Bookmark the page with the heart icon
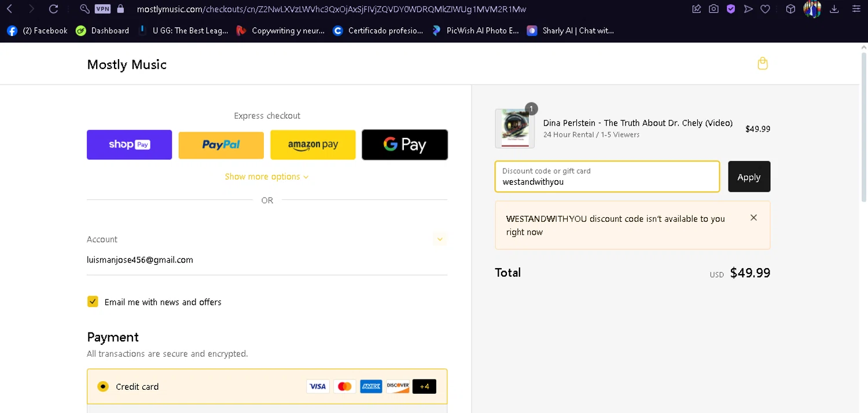Viewport: 868px width, 413px height. coord(765,9)
